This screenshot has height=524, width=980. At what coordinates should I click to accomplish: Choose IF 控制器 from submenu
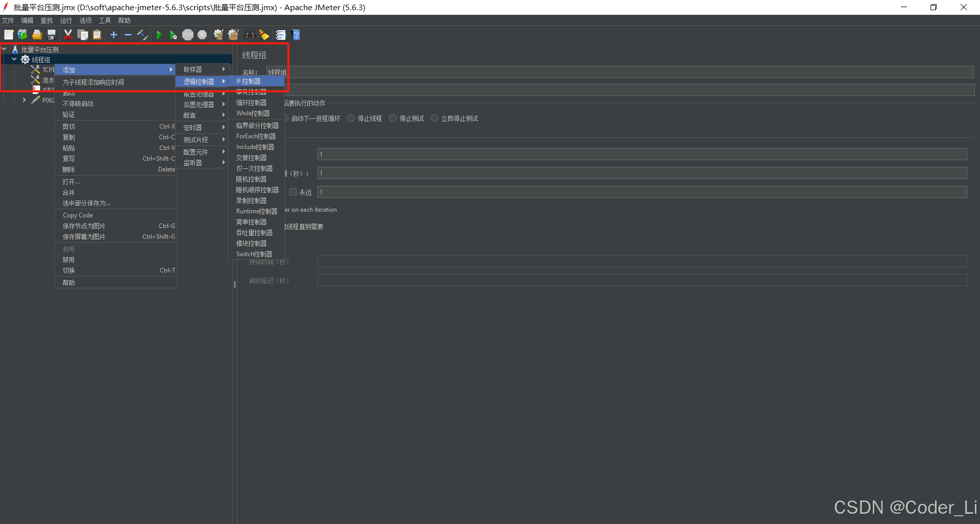(256, 81)
